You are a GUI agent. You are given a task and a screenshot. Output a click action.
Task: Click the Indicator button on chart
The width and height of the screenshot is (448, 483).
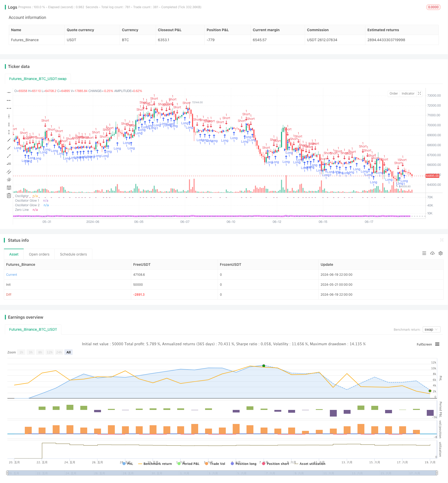[408, 94]
